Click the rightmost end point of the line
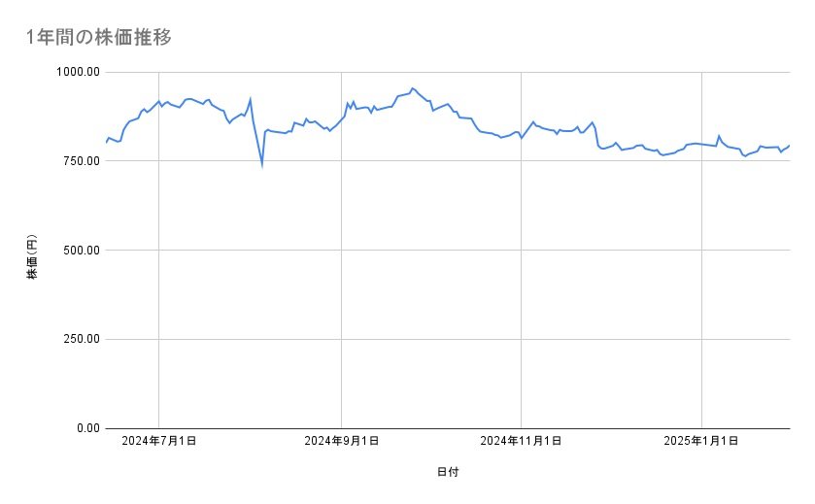This screenshot has width=815, height=504. pos(789,146)
